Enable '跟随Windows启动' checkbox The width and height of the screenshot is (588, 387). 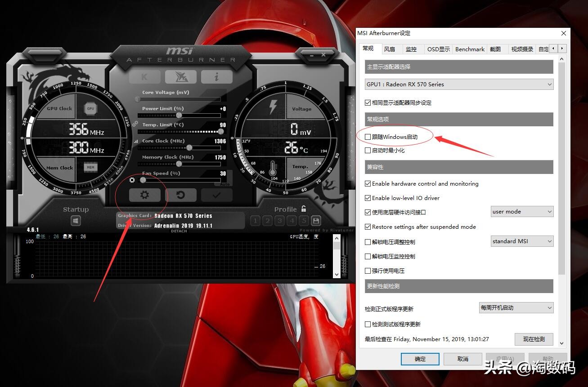pos(368,137)
